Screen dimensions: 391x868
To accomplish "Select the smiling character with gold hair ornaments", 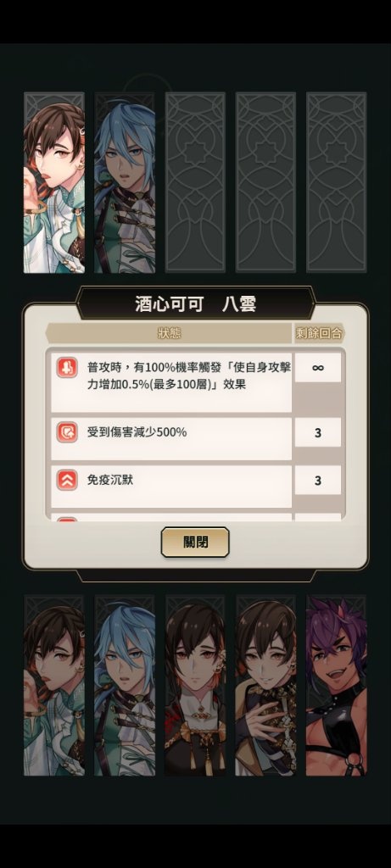I will pos(265,685).
